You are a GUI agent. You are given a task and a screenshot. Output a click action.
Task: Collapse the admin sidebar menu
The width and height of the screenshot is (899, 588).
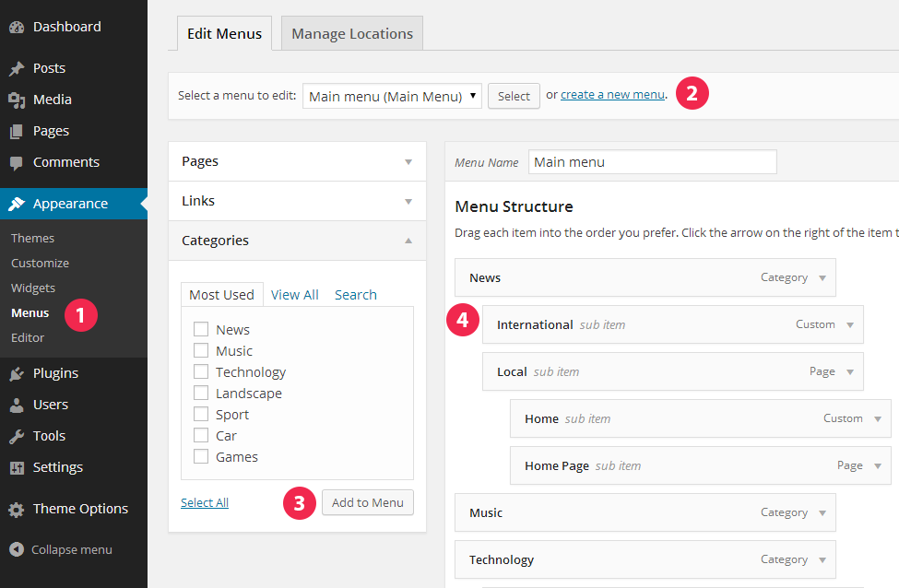(x=61, y=550)
